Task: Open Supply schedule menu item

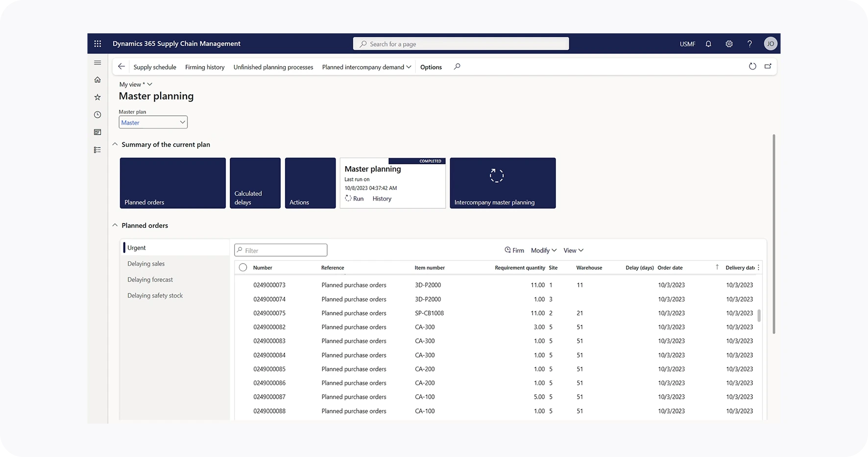Action: [155, 67]
